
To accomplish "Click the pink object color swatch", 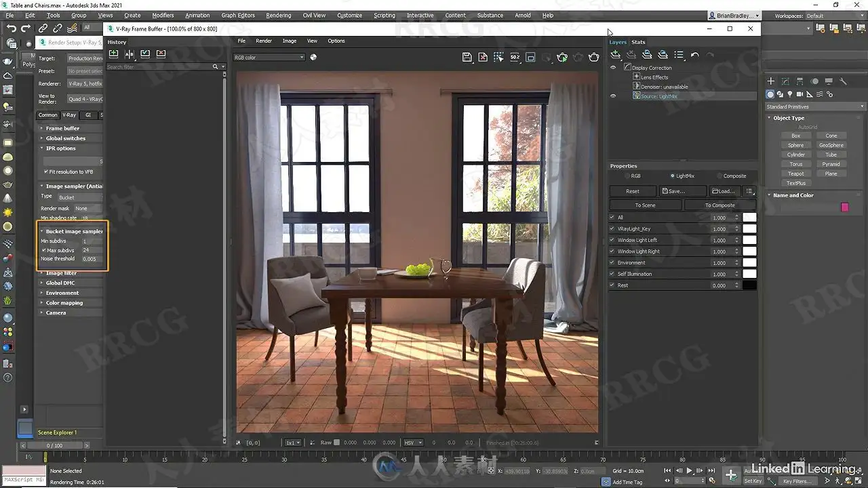I will [845, 207].
